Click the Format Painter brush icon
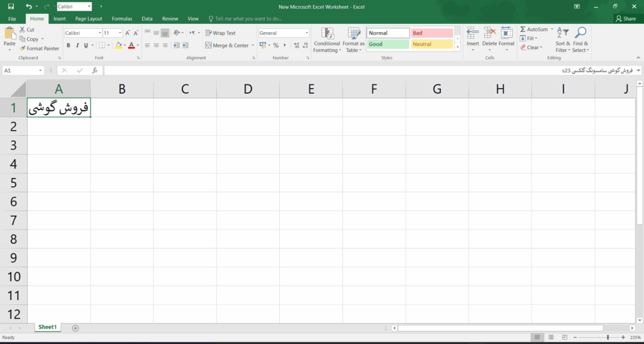This screenshot has width=644, height=344. [x=23, y=48]
